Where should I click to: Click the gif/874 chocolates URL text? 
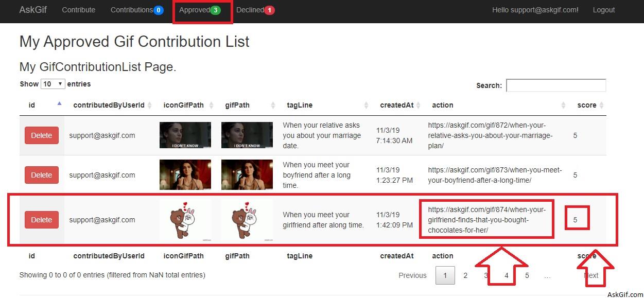point(487,220)
